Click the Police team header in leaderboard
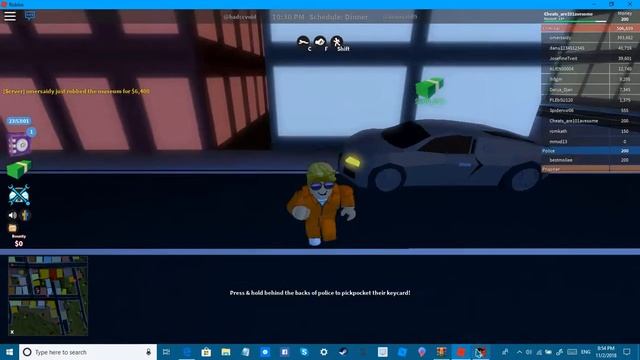 click(591, 151)
